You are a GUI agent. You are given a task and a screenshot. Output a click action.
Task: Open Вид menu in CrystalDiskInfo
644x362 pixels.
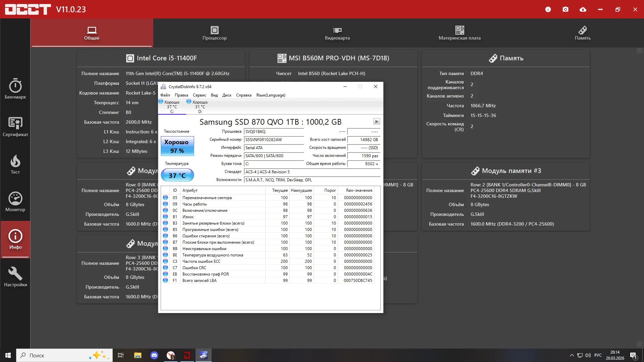pyautogui.click(x=214, y=95)
